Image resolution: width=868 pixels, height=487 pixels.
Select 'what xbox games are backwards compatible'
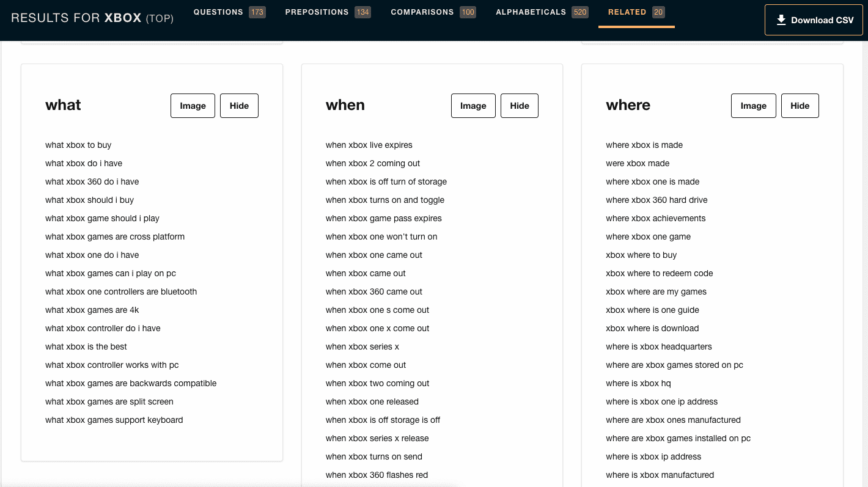(131, 383)
